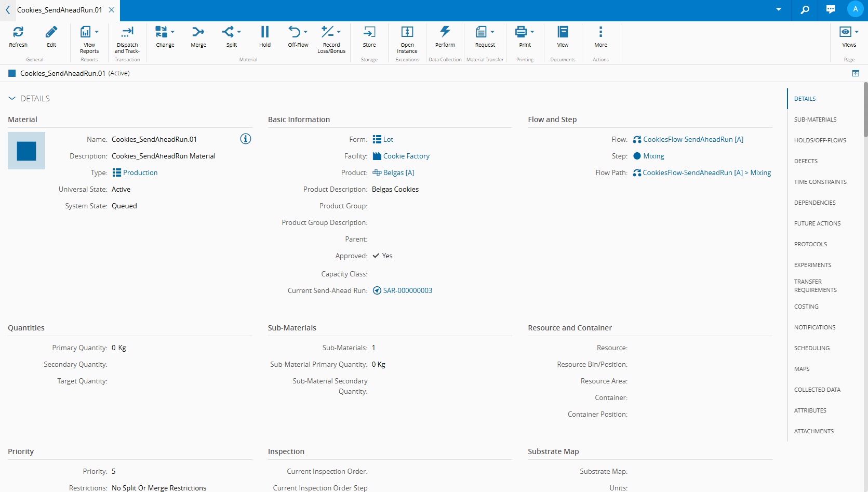Click the Store icon
Viewport: 868px width, 492px height.
click(369, 32)
